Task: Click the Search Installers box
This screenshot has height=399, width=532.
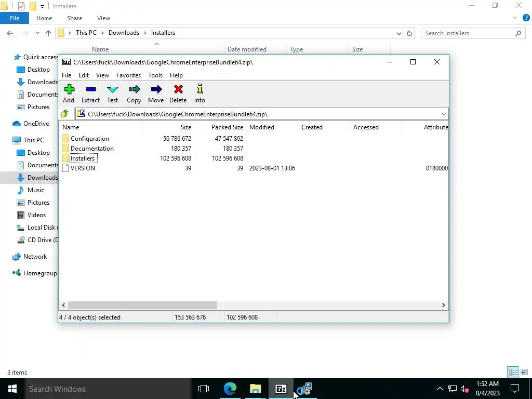Action: 473,33
